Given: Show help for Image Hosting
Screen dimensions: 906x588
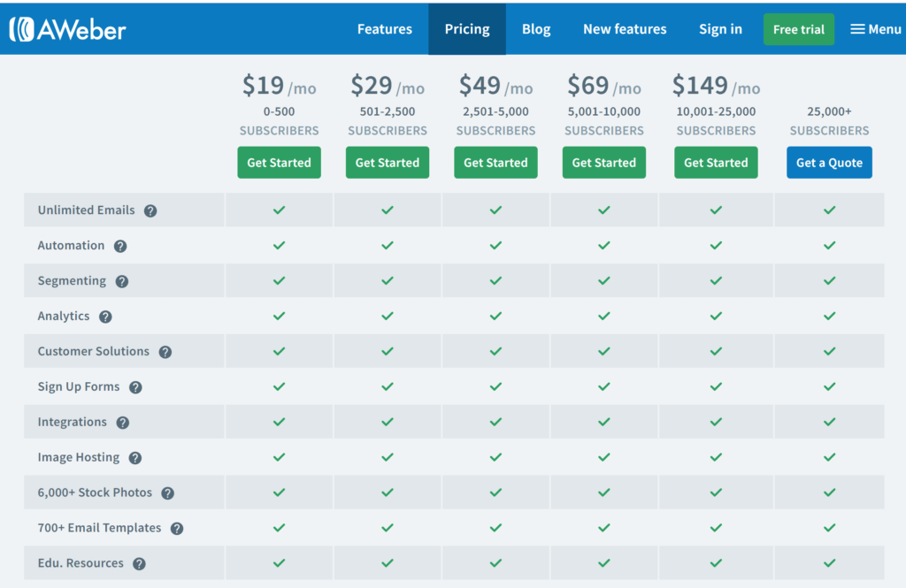Looking at the screenshot, I should pos(135,457).
